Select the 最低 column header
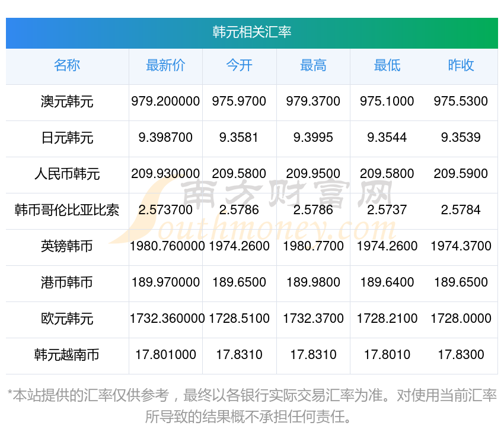The height and width of the screenshot is (435, 504). click(387, 65)
